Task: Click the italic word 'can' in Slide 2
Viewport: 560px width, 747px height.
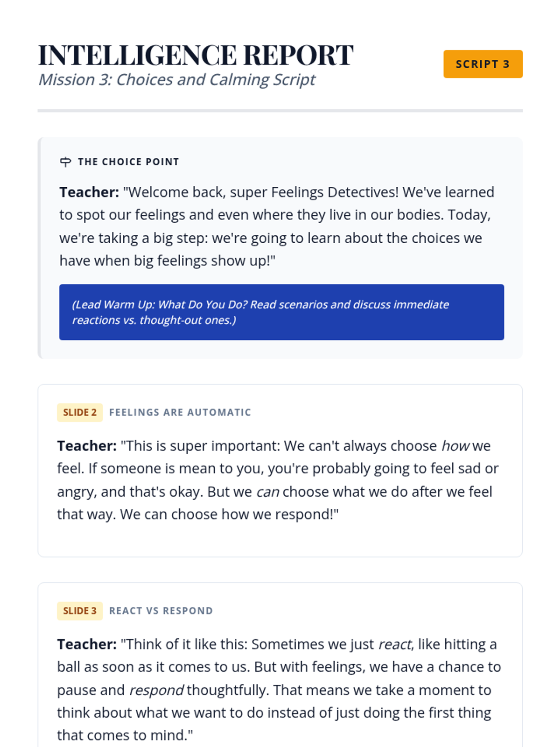Action: [268, 492]
